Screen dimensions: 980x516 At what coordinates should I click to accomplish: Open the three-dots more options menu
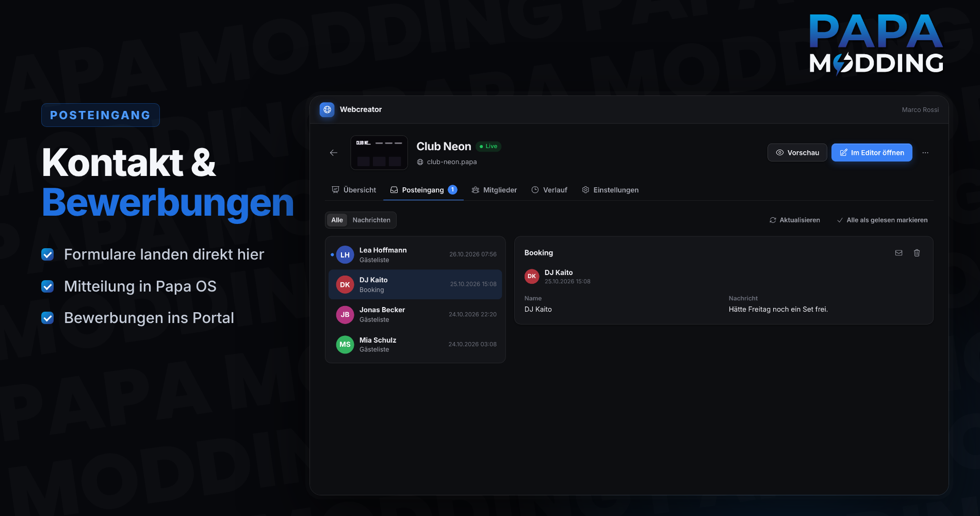tap(925, 153)
